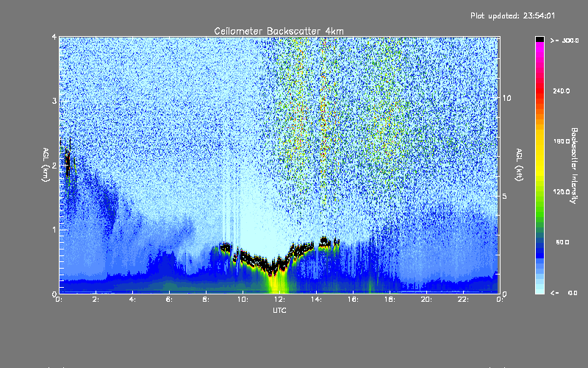Click the "60.0" colorbar value
Viewport: 588px width, 368px height.
click(x=562, y=242)
